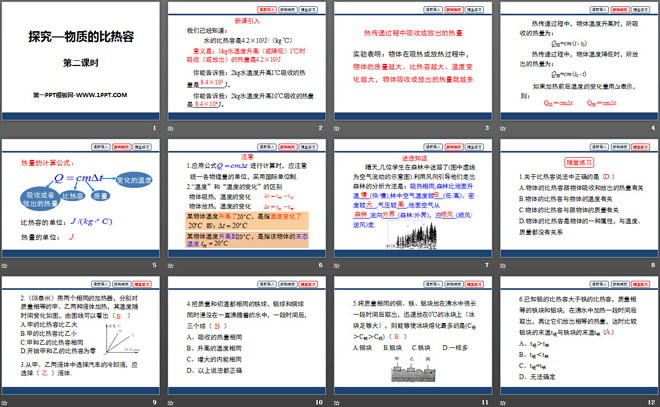Click the animation star icon under slide 10

coord(170,403)
